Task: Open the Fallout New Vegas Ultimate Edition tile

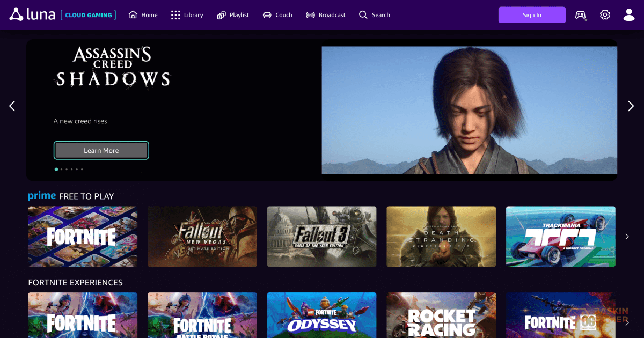Action: (x=202, y=237)
